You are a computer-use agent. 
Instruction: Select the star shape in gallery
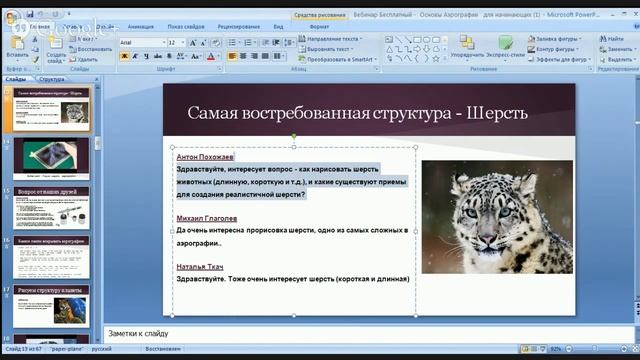point(436,59)
